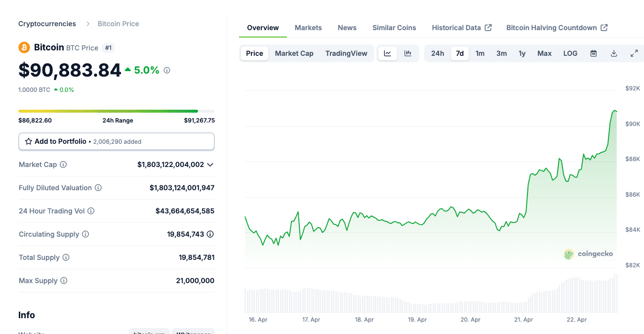Click the total supply value 19,854,781

point(197,257)
